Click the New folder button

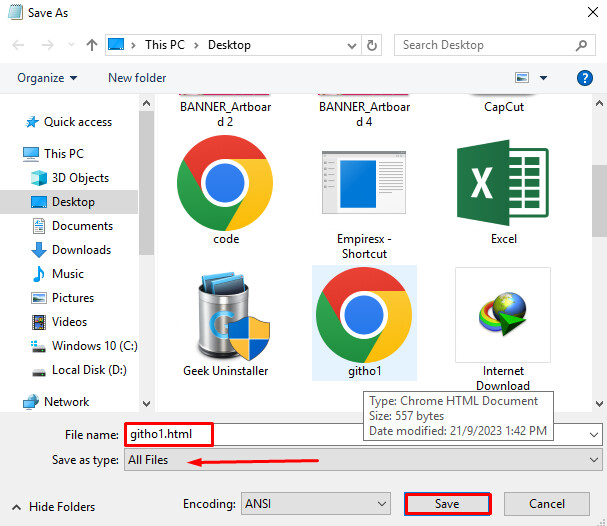(137, 78)
